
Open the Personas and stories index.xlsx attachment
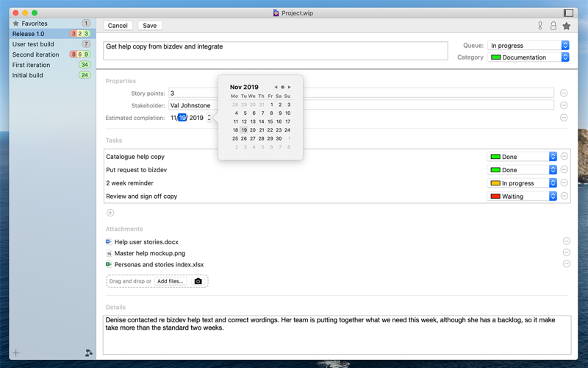(x=159, y=264)
